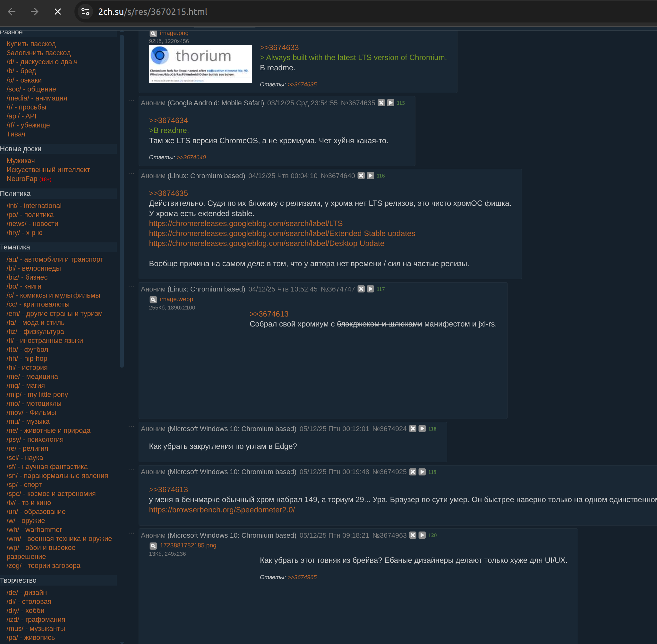Open the /zog/ - теории заговора board
Screen dimensions: 657x644
pyautogui.click(x=43, y=566)
